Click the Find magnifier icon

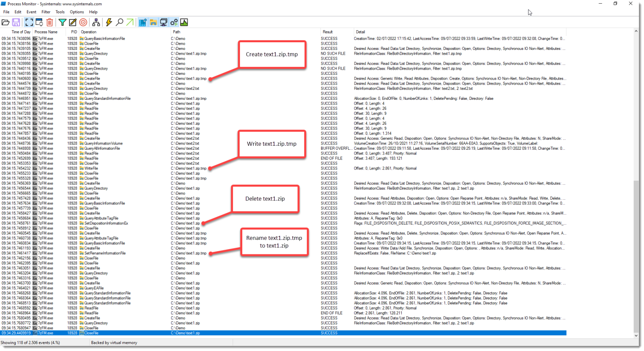coord(120,23)
